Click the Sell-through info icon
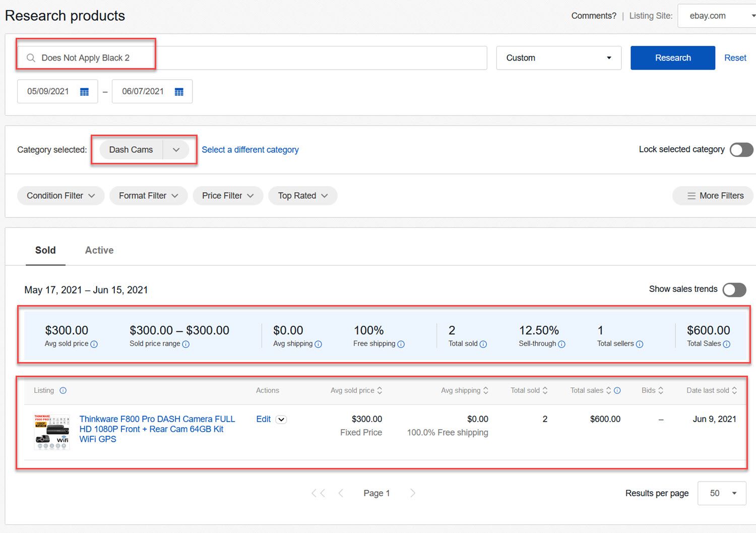 tap(561, 344)
